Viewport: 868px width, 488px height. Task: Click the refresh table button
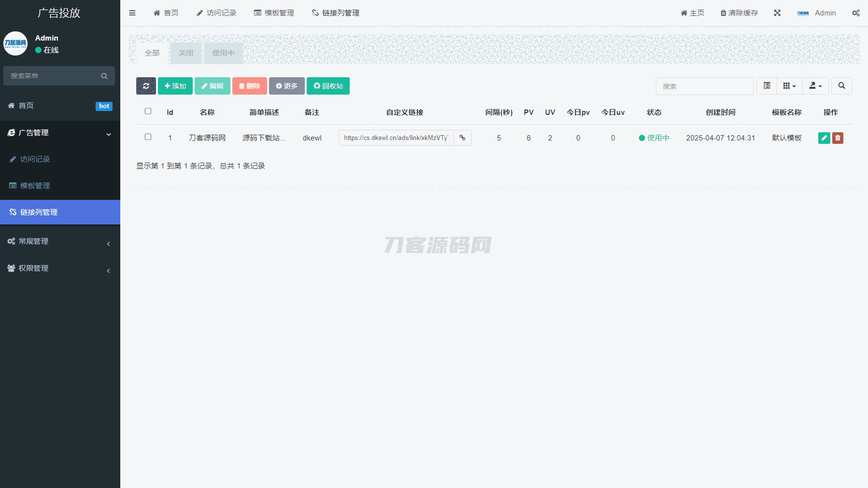(x=146, y=86)
